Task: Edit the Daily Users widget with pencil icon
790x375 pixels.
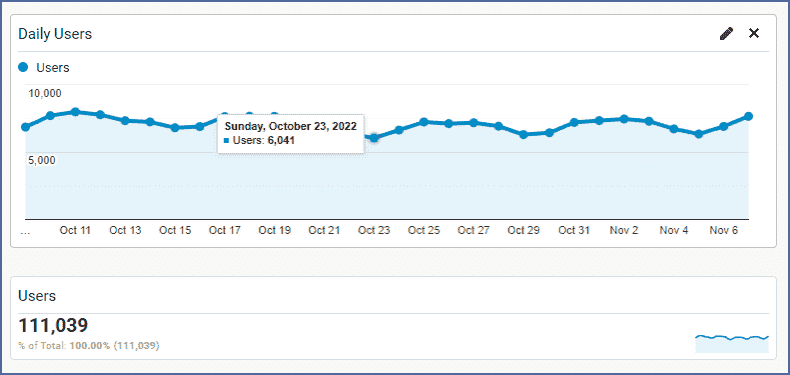Action: point(727,34)
